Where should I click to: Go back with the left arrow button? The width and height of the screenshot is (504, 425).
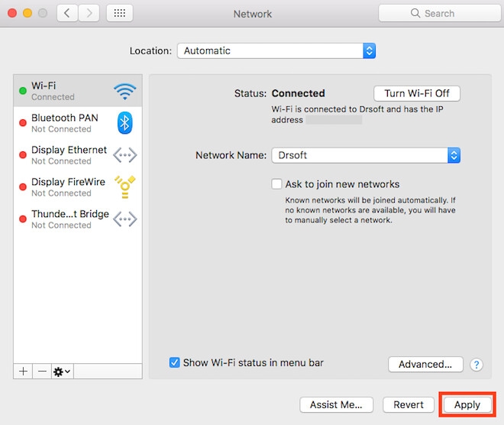tap(67, 13)
